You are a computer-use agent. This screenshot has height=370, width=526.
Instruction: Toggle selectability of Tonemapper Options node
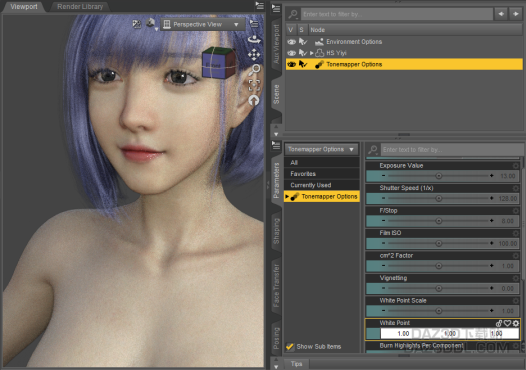pyautogui.click(x=303, y=64)
